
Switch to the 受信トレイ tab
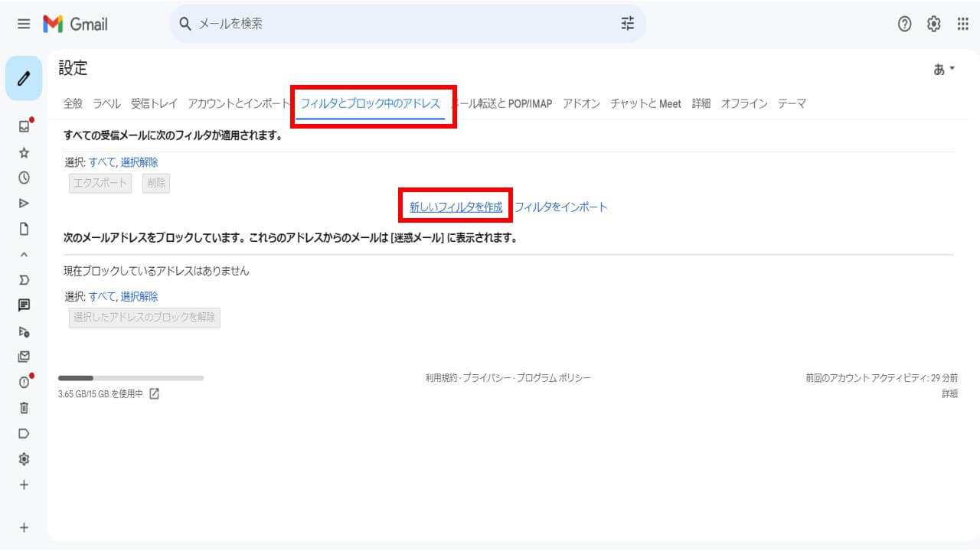[154, 103]
